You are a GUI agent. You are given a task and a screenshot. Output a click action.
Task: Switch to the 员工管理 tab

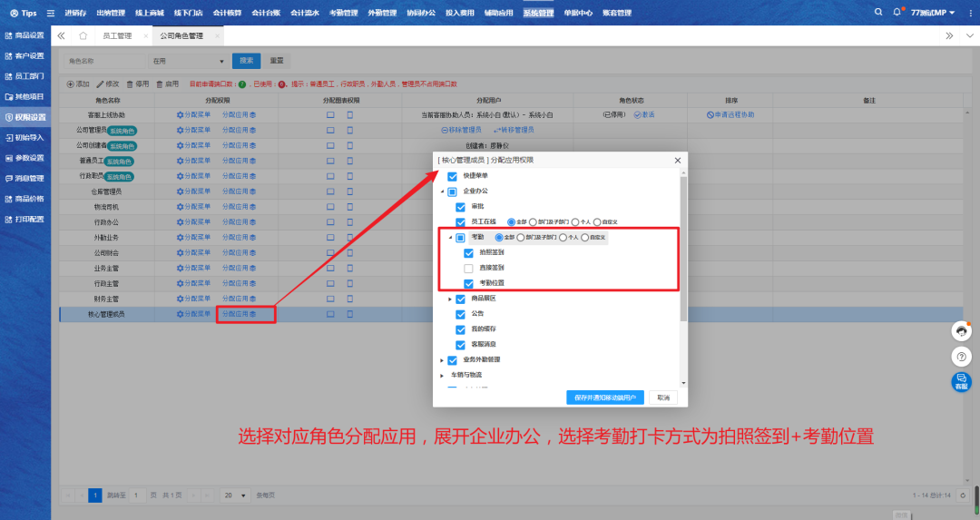(x=116, y=35)
